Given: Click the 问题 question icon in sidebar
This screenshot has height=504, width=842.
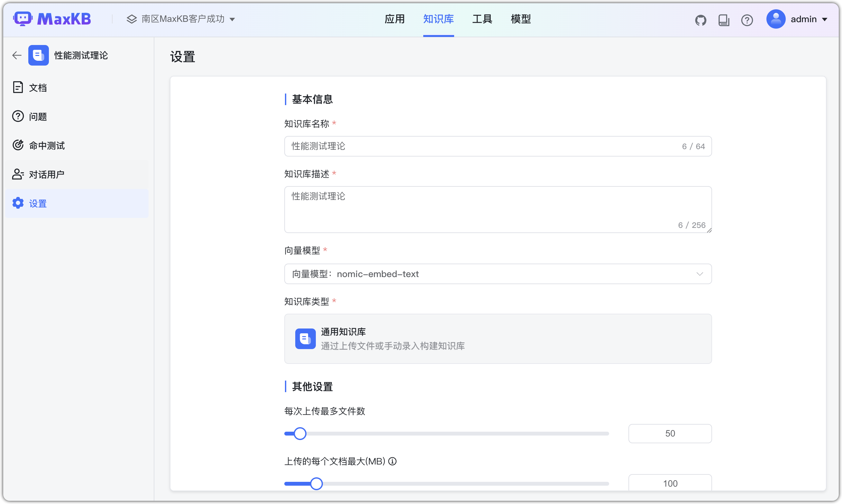Looking at the screenshot, I should coord(18,116).
